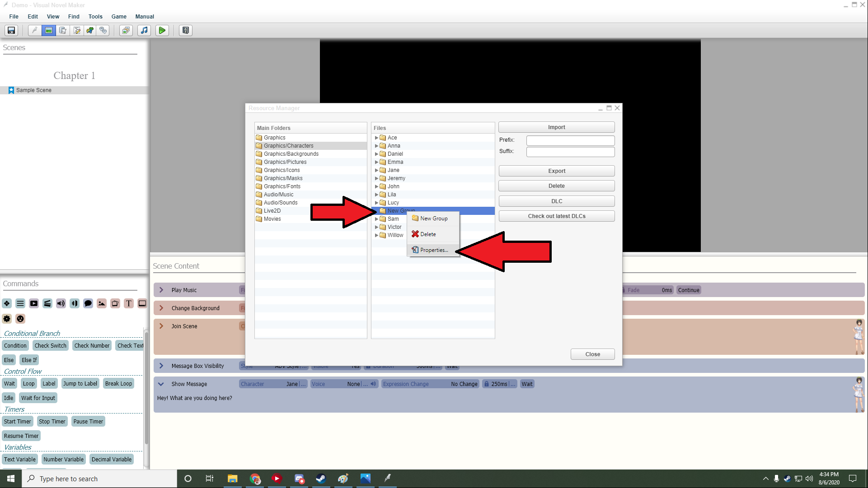Click the Prefix input field
Image resolution: width=868 pixels, height=488 pixels.
tap(570, 140)
